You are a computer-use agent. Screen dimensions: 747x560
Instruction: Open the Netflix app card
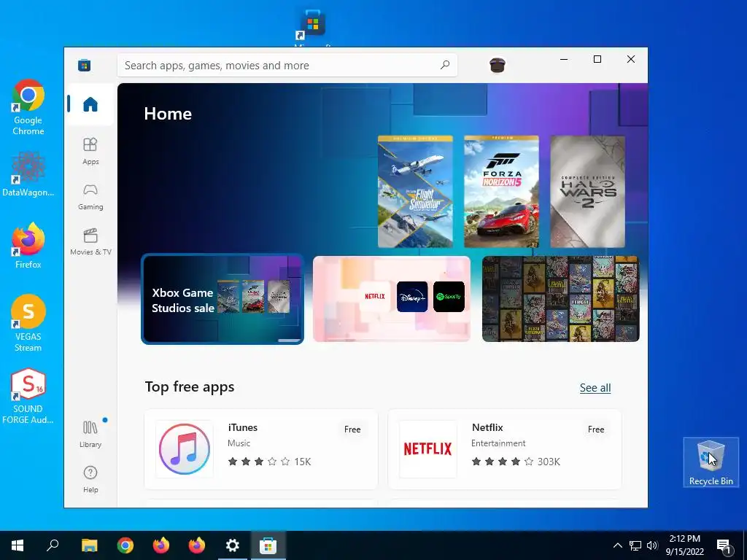tap(505, 448)
